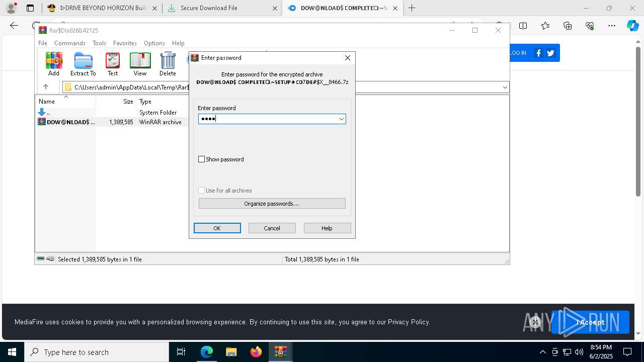Click the Facebook icon on MediaFire page
This screenshot has height=362, width=644.
click(x=539, y=53)
